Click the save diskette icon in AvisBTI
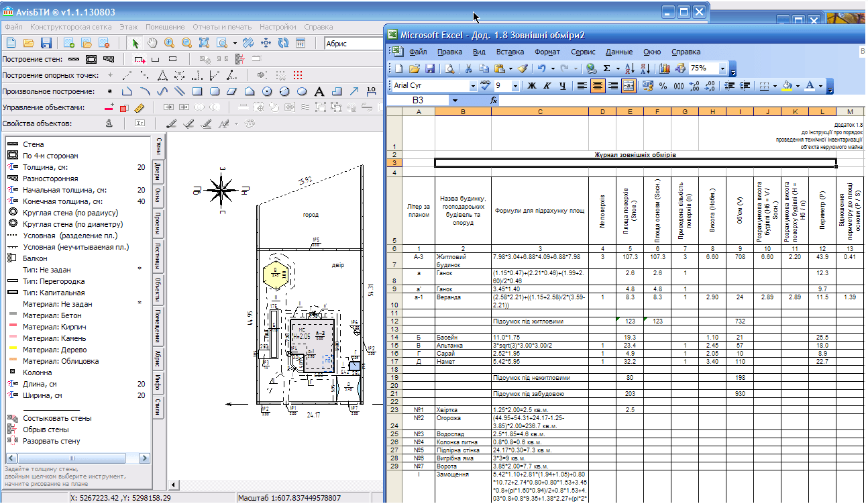The image size is (868, 504). point(46,43)
